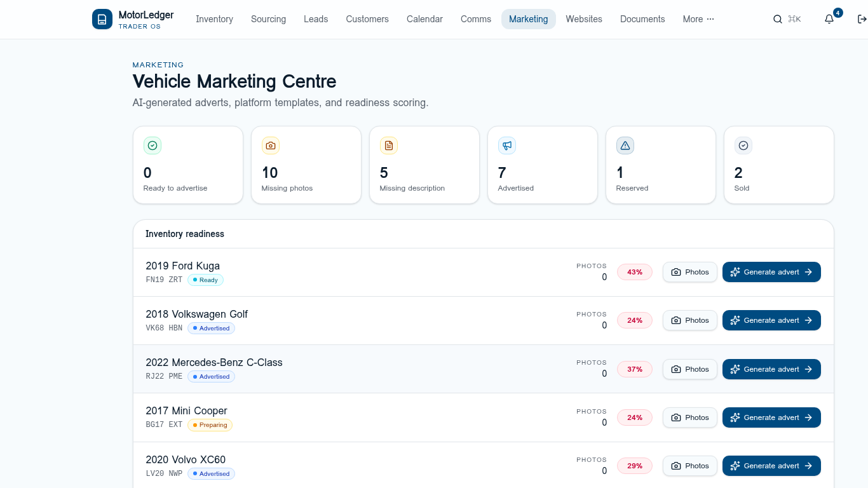This screenshot has width=868, height=488.
Task: Click the Reserved warning triangle icon
Action: (625, 146)
